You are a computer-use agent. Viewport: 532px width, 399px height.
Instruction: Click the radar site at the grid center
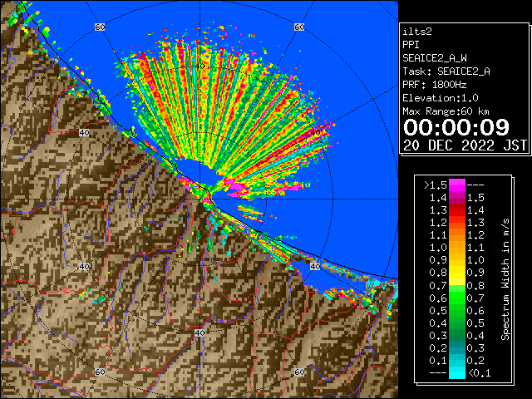(x=199, y=199)
